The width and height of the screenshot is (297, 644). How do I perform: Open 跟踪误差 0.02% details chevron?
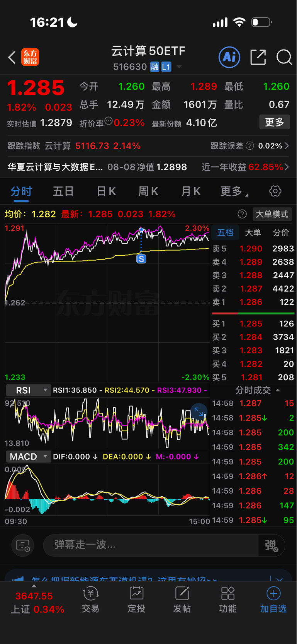click(x=287, y=146)
